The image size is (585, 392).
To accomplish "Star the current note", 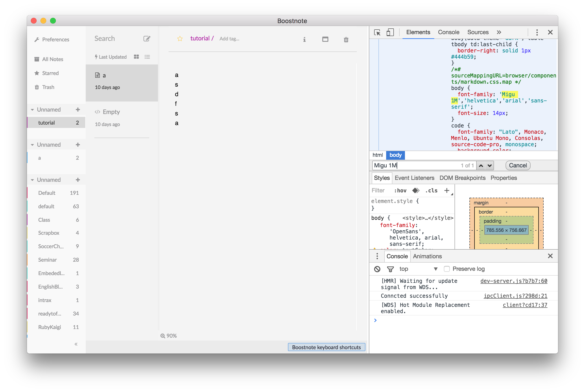I will 180,39.
